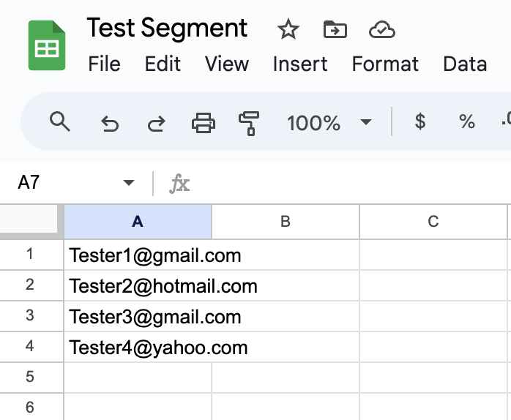Click the print icon
The image size is (511, 420).
click(x=204, y=122)
